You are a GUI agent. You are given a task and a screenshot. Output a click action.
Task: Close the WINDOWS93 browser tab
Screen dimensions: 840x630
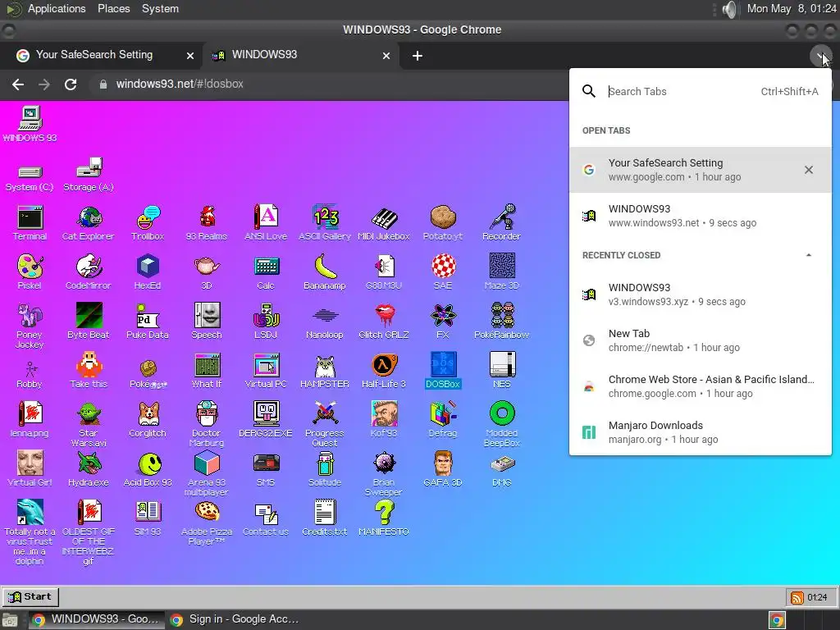point(386,56)
